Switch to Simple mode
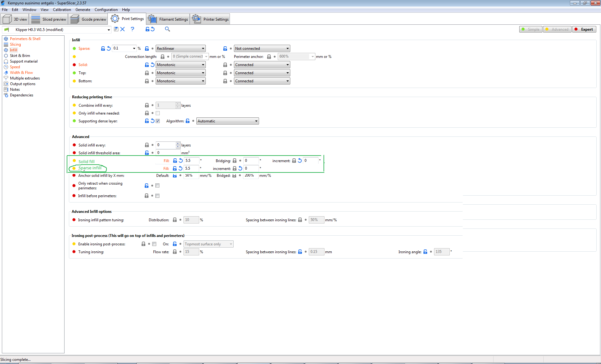 click(x=530, y=29)
